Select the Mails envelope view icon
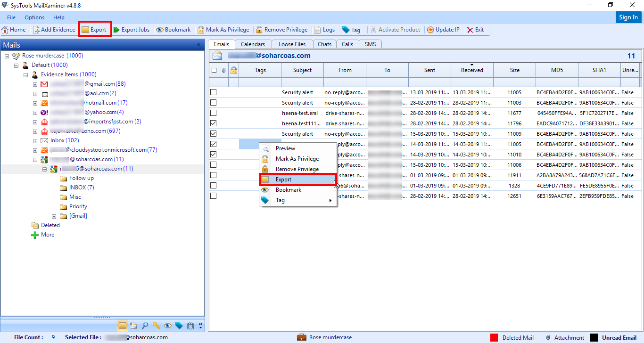The image size is (644, 343). [x=122, y=325]
